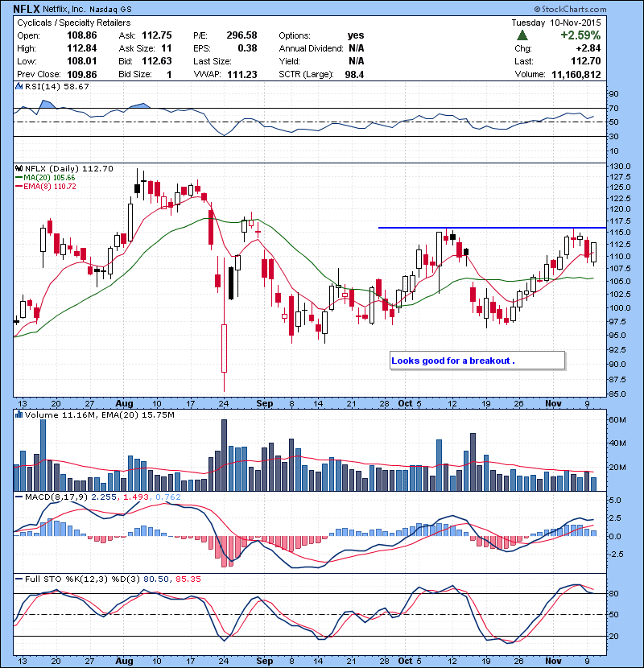Click the tallest volume bar at Aug 24
The width and height of the screenshot is (644, 668).
(224, 455)
